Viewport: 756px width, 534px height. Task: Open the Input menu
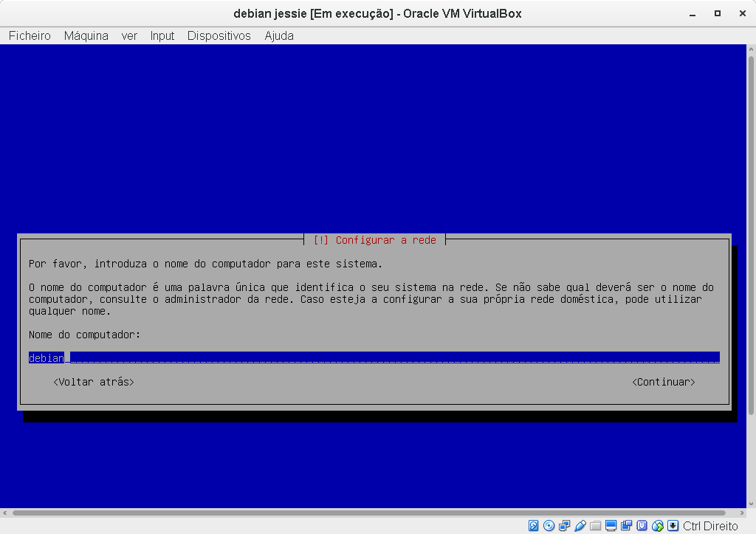pos(162,35)
